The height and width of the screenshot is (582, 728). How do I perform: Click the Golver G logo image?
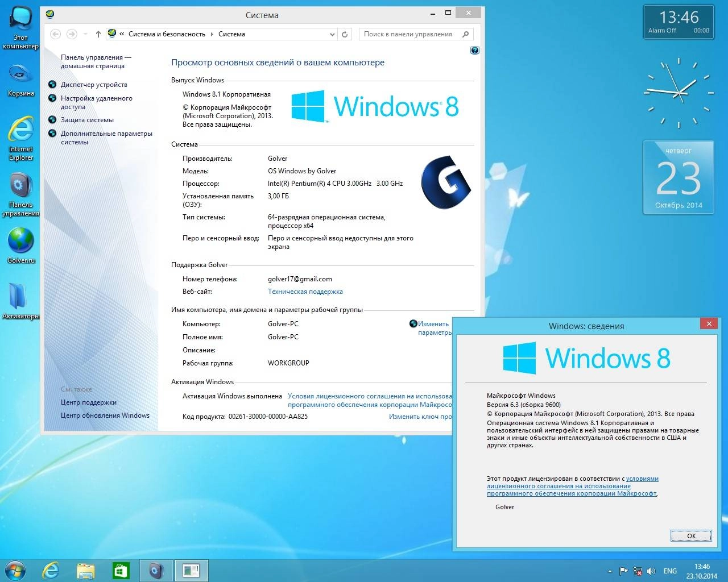(445, 182)
